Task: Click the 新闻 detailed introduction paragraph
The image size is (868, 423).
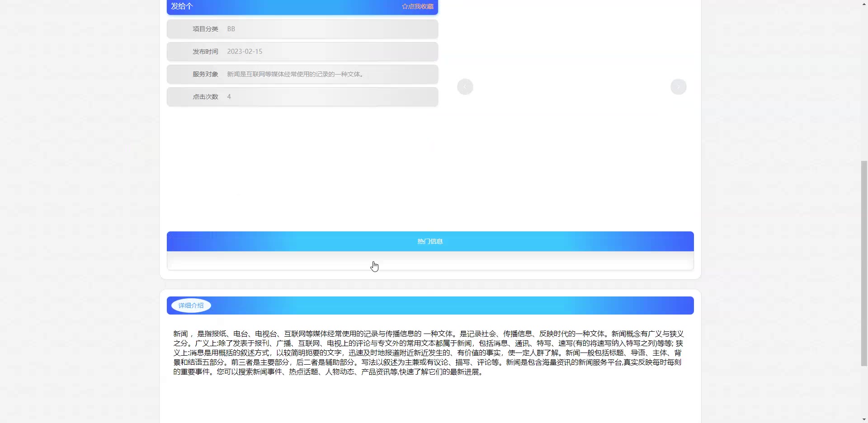Action: click(429, 352)
